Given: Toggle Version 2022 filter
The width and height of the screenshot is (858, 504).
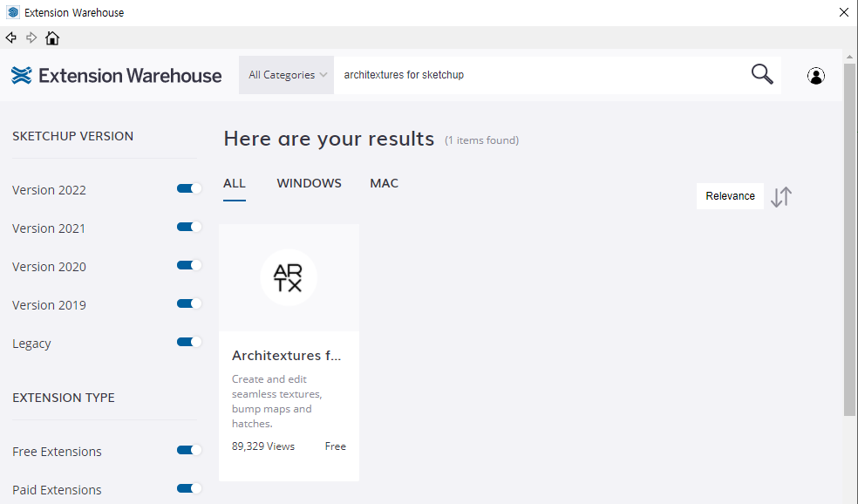Looking at the screenshot, I should click(189, 189).
